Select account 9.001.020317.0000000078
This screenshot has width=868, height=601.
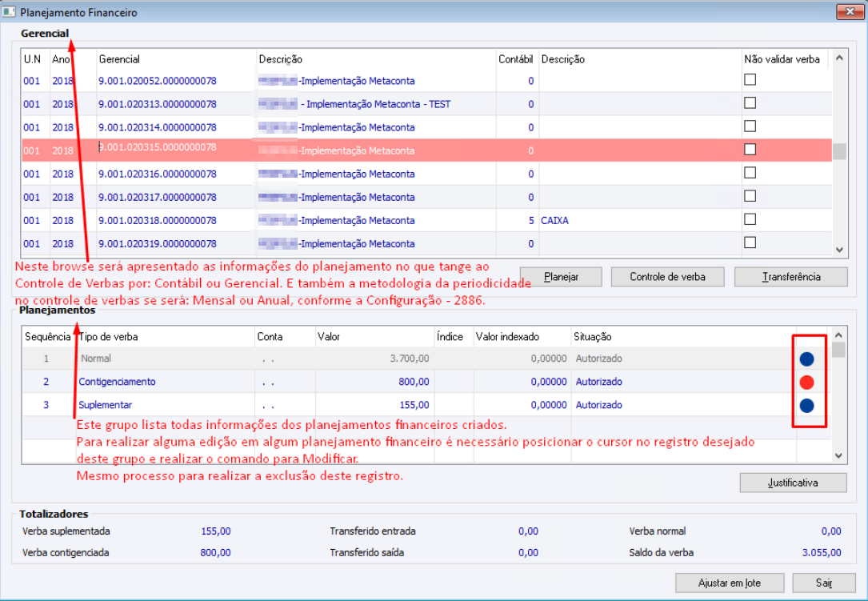(158, 197)
